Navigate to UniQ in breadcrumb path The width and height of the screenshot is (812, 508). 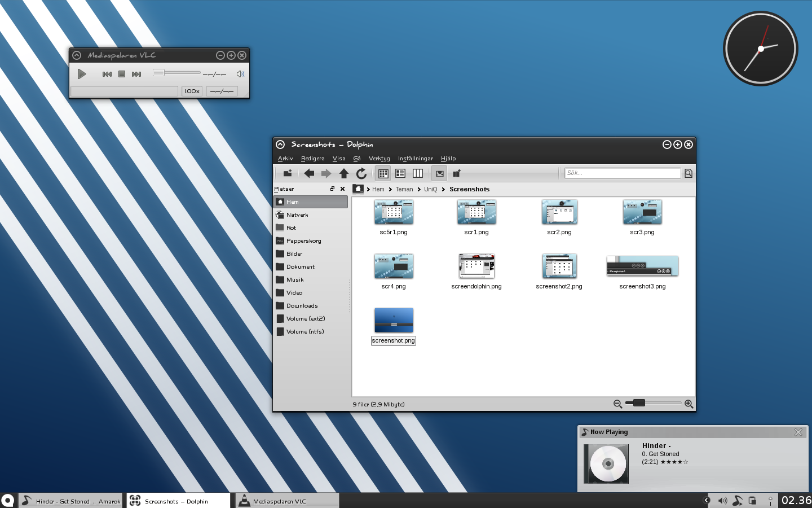[x=430, y=190]
